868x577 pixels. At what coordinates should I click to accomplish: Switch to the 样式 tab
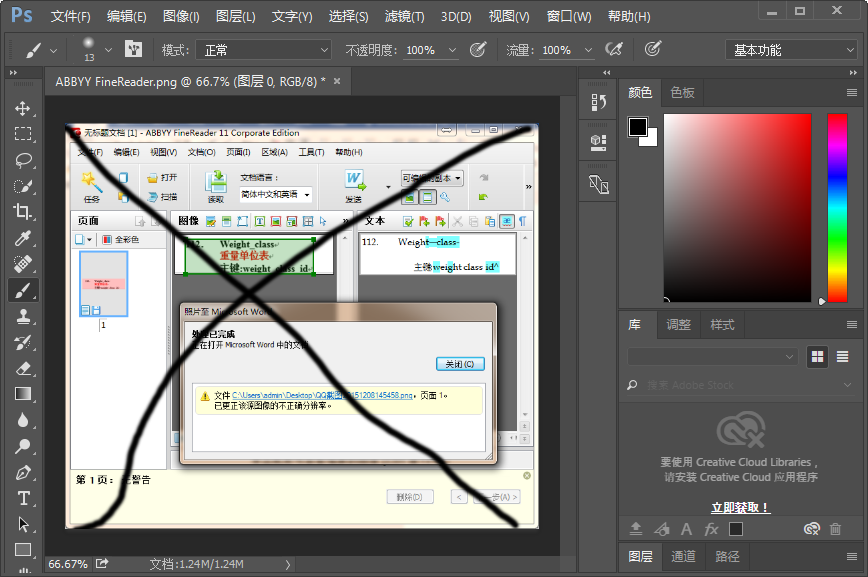[x=722, y=324]
